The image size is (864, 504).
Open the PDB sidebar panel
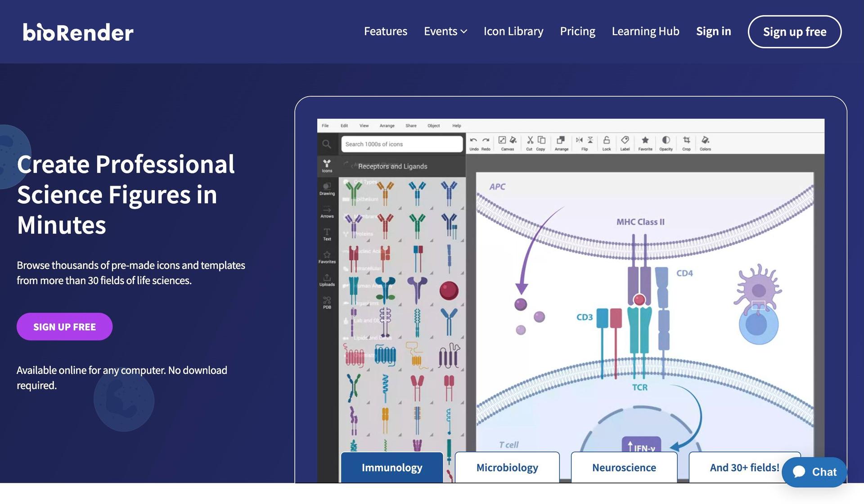[327, 303]
